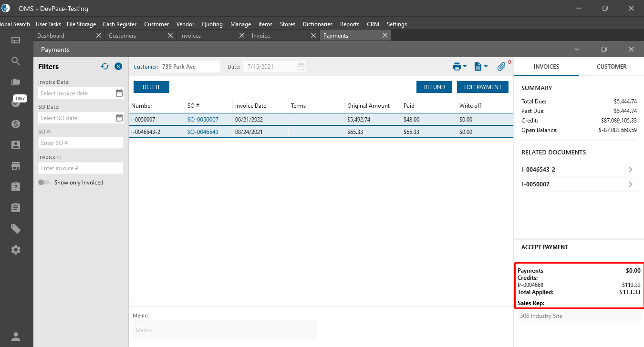Click the REFUND button
Image resolution: width=644 pixels, height=347 pixels.
434,87
